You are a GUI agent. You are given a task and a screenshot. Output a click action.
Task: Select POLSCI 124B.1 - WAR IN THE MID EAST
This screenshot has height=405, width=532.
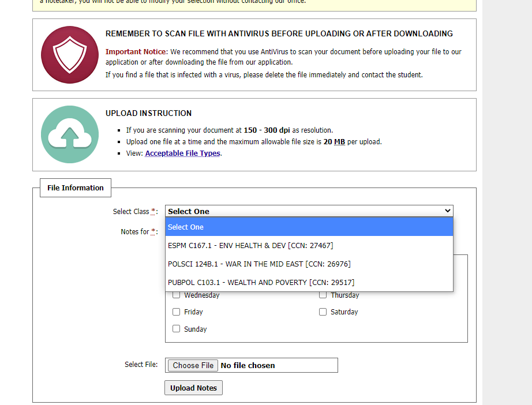pyautogui.click(x=309, y=264)
